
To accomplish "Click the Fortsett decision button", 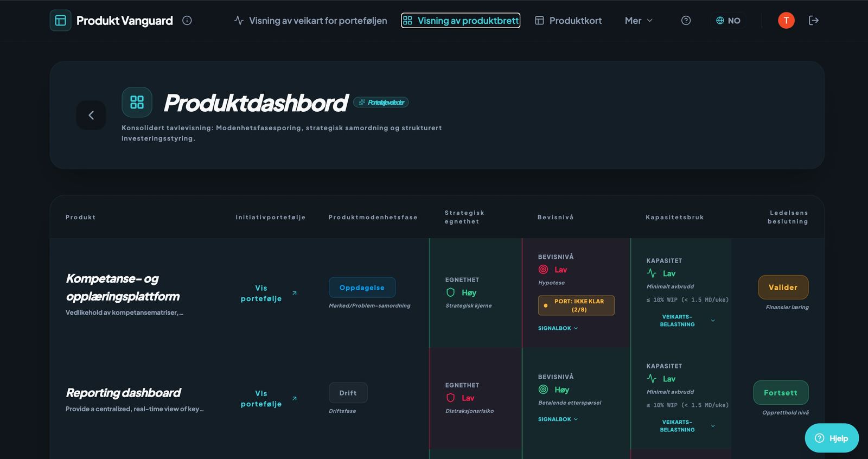I will [781, 393].
